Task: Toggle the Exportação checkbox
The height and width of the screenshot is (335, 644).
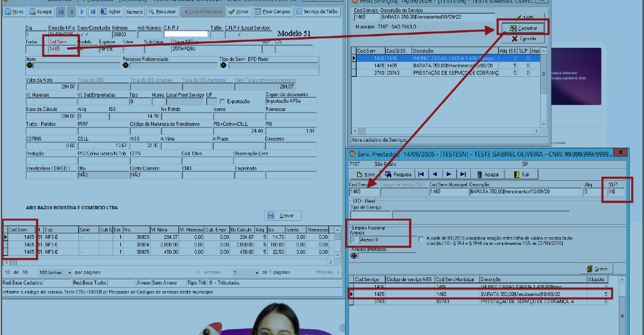Action: click(222, 101)
